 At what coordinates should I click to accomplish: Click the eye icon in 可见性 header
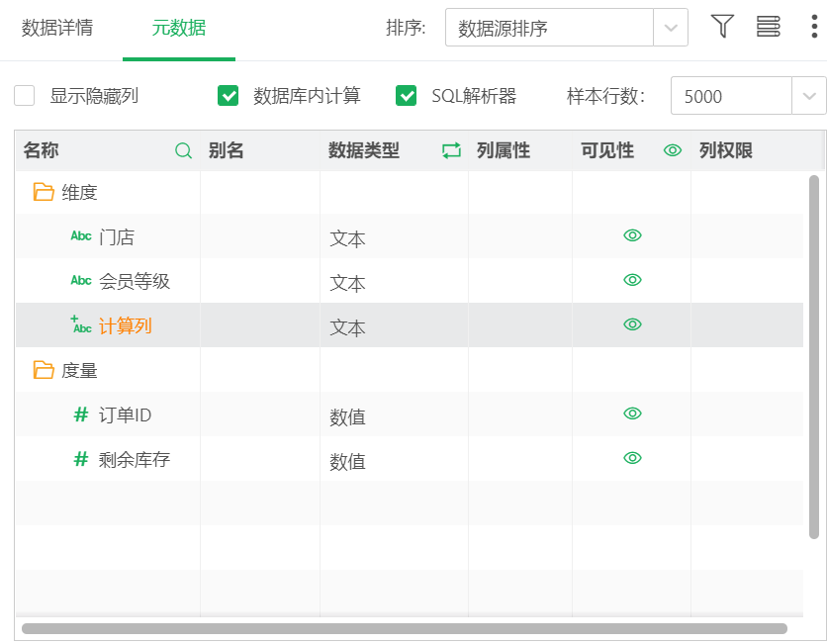tap(673, 150)
